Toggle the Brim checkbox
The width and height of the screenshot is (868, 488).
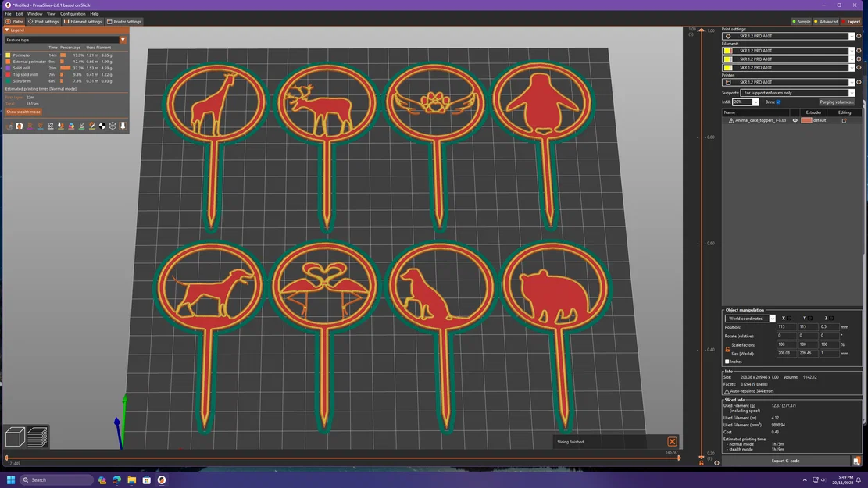click(x=778, y=102)
